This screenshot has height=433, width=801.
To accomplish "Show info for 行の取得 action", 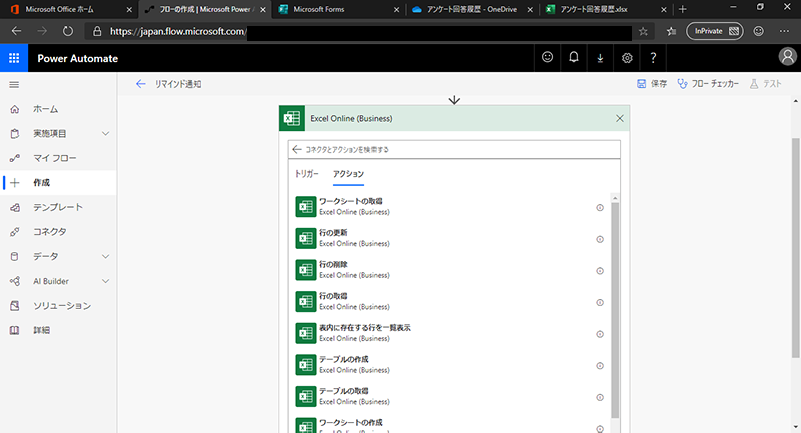I will 600,303.
